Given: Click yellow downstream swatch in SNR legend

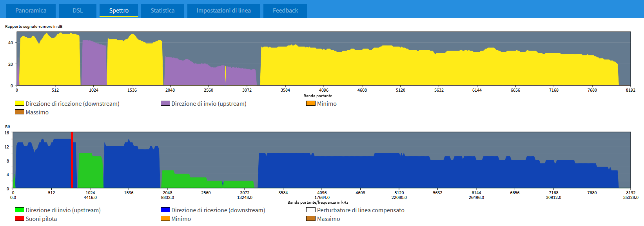Looking at the screenshot, I should (20, 103).
